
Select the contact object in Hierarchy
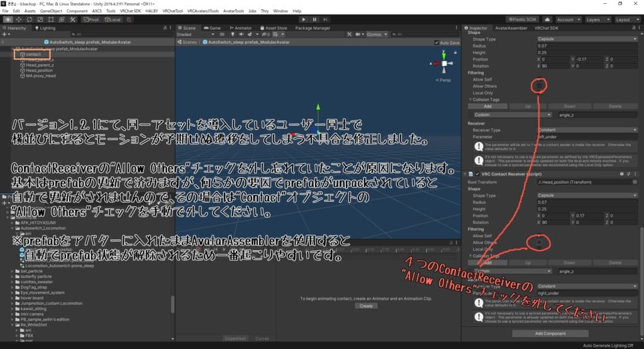click(33, 55)
